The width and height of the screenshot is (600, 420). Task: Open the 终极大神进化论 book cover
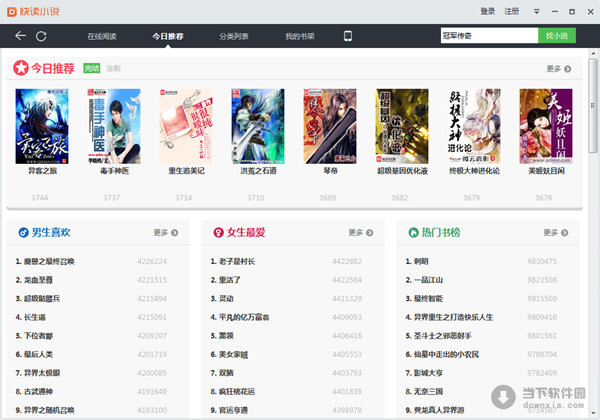coord(474,126)
